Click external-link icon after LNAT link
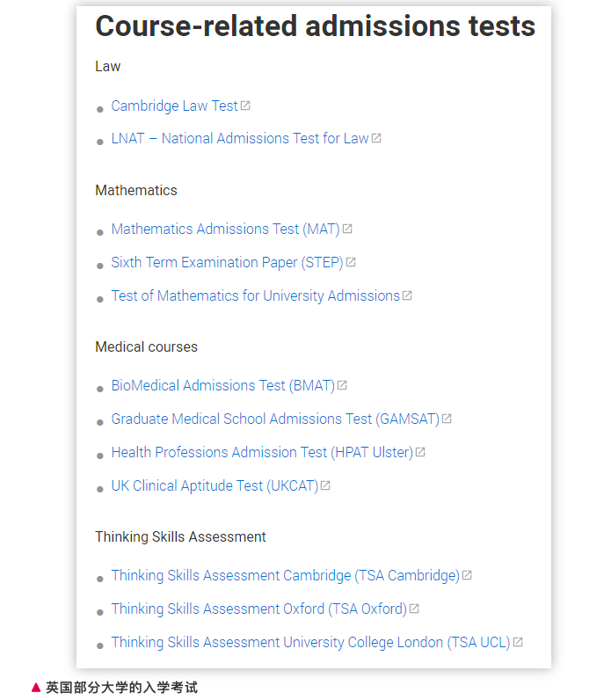 [x=376, y=138]
